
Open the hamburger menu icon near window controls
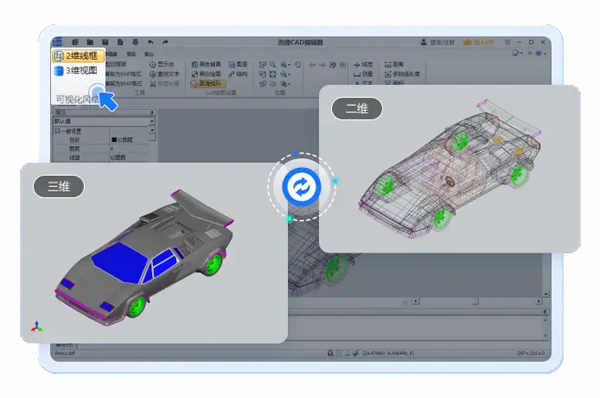[x=508, y=42]
